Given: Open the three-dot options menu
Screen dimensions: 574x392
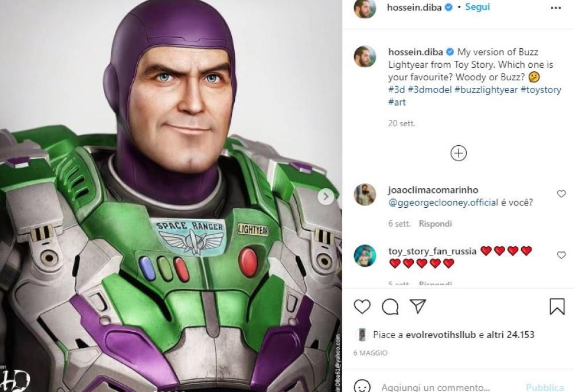Looking at the screenshot, I should 554,7.
